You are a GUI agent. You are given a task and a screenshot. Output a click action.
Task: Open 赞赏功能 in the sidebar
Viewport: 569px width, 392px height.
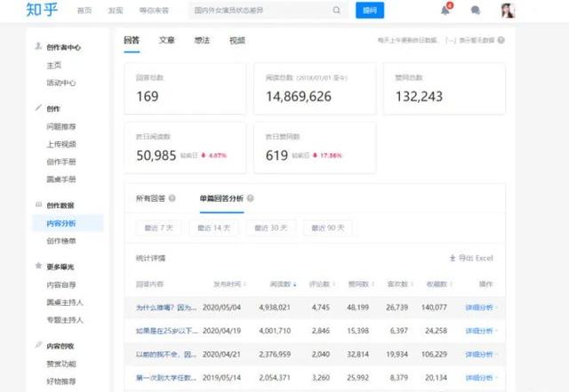61,364
